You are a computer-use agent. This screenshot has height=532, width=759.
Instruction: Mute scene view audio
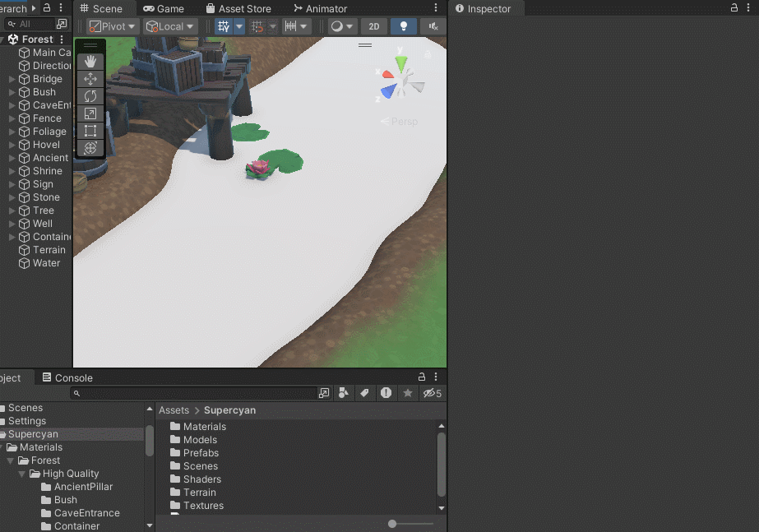coord(433,25)
